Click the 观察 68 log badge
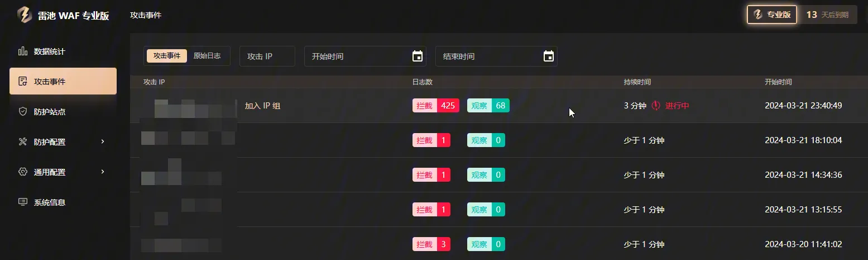 tap(488, 106)
